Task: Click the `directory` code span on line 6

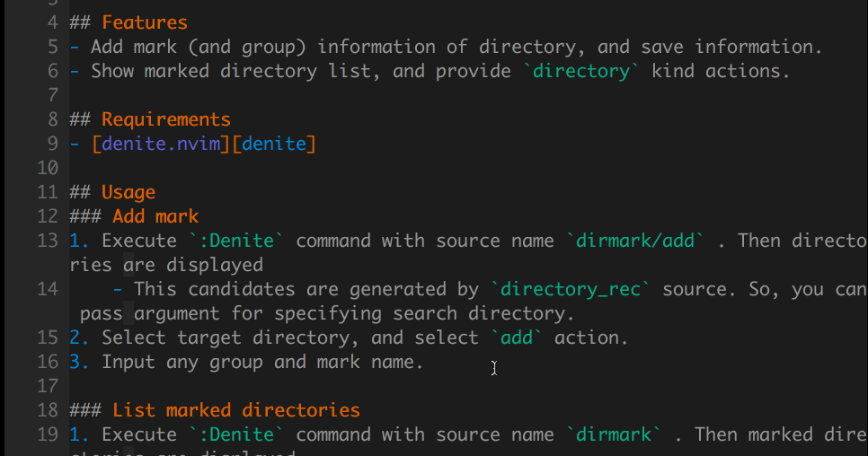Action: (x=580, y=71)
